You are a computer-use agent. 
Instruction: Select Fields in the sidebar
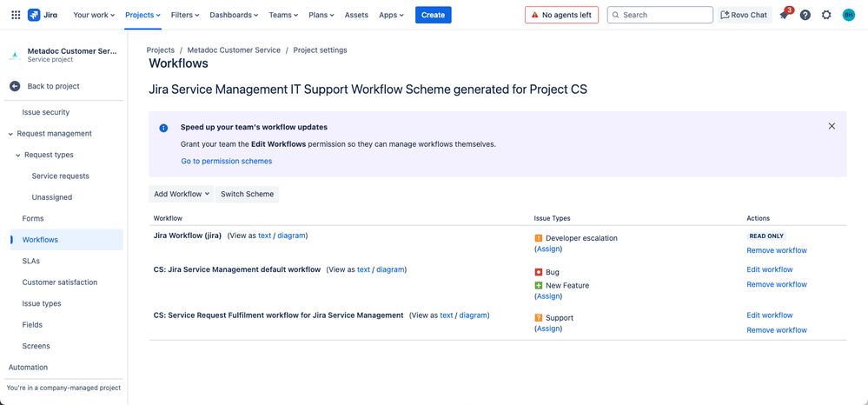click(x=32, y=325)
